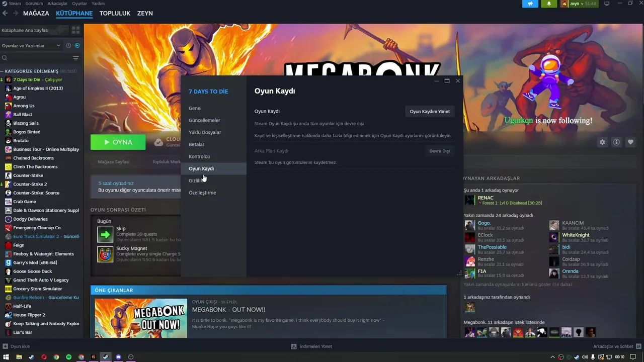Open Steam announcements megaphone icon
The height and width of the screenshot is (362, 644).
point(530,4)
